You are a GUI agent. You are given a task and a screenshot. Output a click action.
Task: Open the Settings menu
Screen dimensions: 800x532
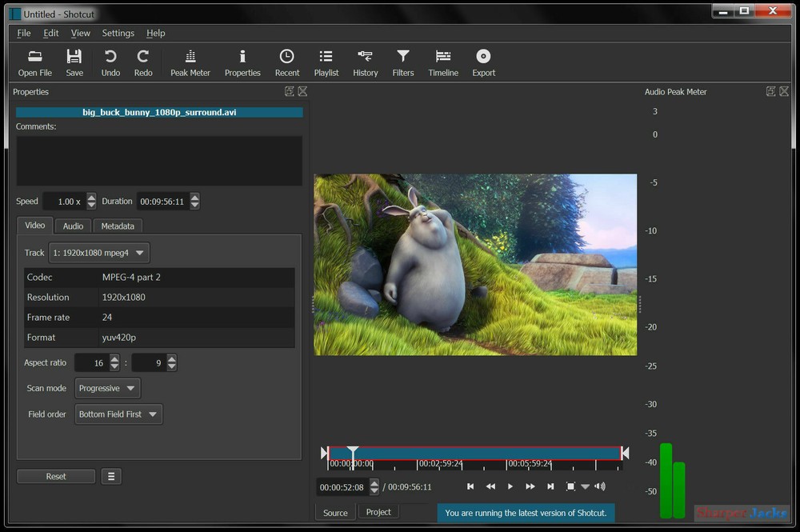118,33
